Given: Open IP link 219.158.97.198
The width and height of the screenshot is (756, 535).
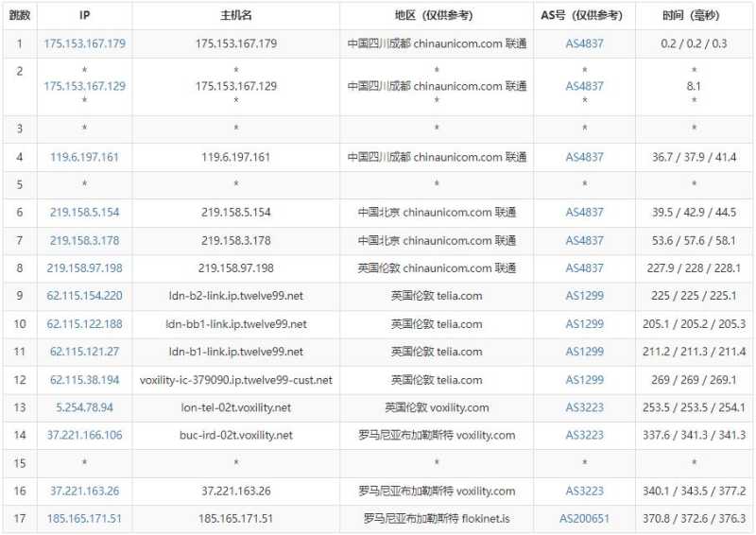Looking at the screenshot, I should click(84, 267).
